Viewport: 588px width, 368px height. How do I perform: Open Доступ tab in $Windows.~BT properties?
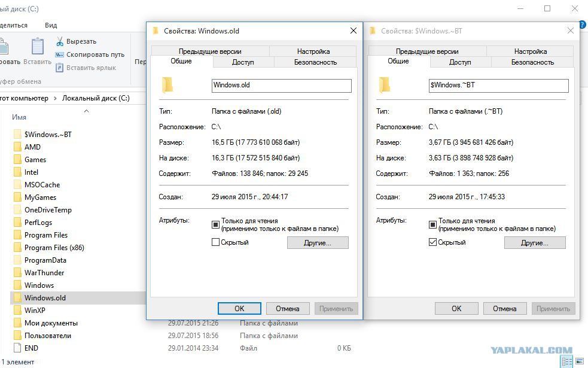(460, 62)
